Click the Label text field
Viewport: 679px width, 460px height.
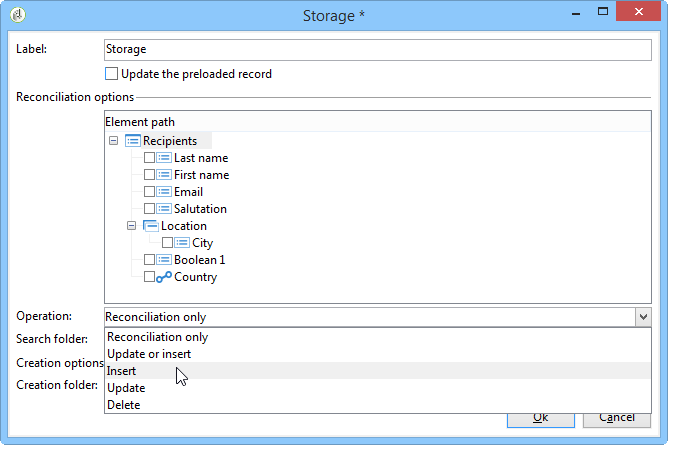(x=377, y=50)
